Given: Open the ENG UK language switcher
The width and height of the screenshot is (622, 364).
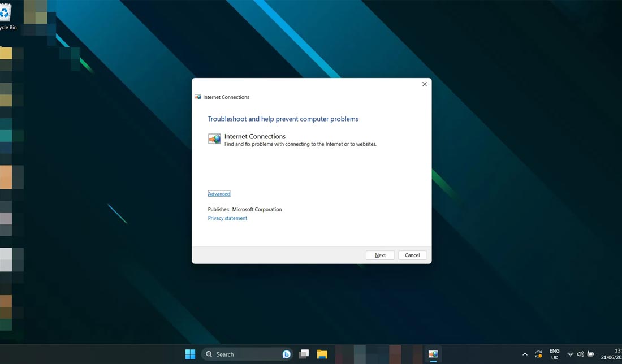Looking at the screenshot, I should (x=554, y=354).
